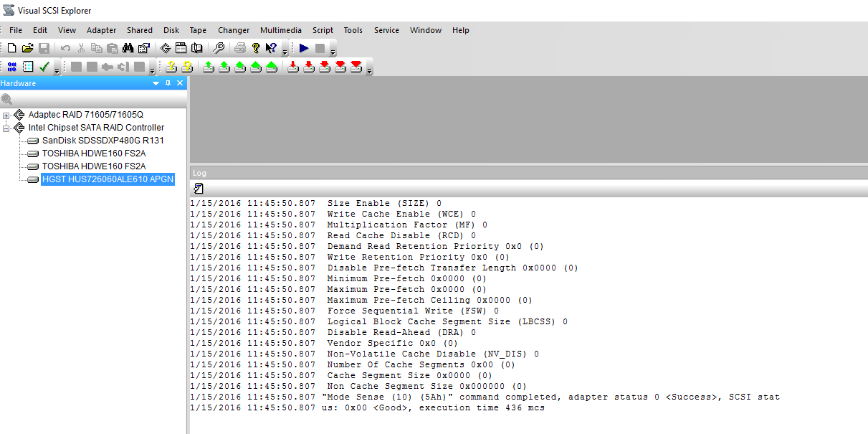The height and width of the screenshot is (434, 868).
Task: Click the Log panel title bar
Action: pyautogui.click(x=528, y=173)
